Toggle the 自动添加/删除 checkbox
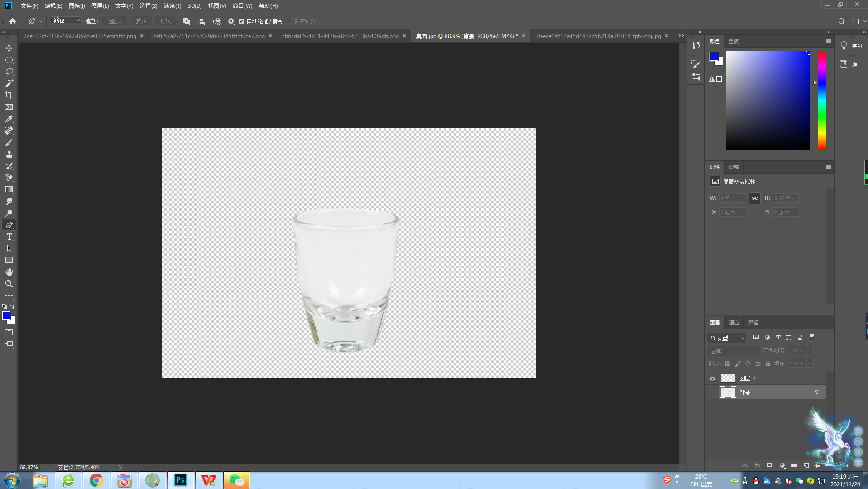 click(x=241, y=21)
